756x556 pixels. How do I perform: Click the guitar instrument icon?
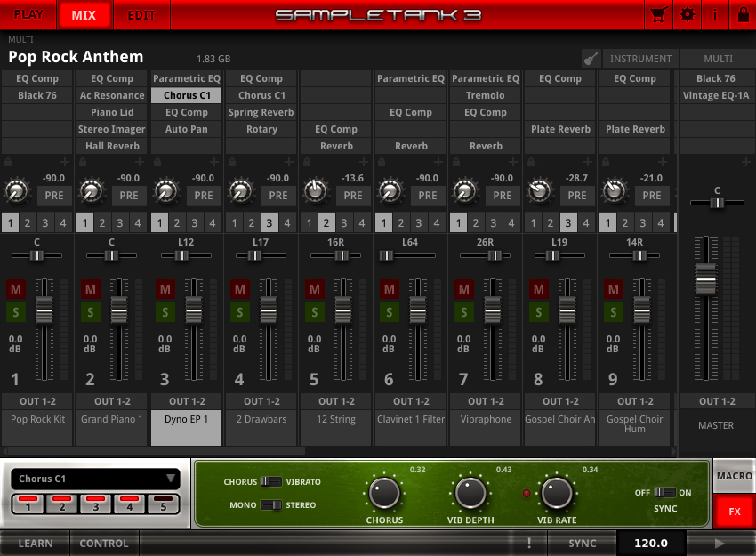(591, 59)
